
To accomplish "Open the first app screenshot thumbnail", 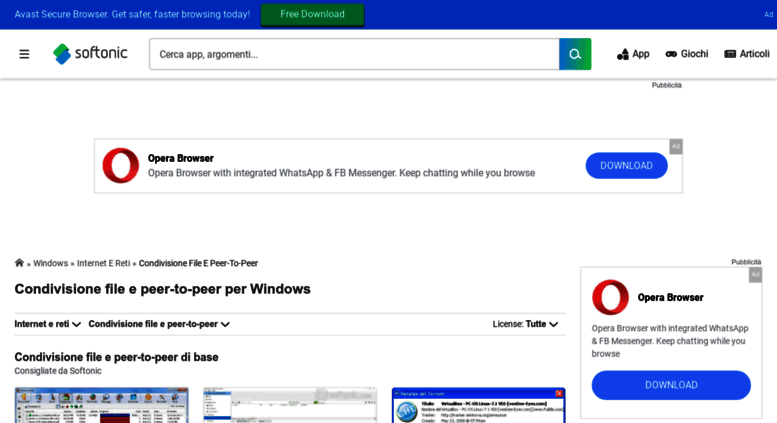I will pyautogui.click(x=102, y=405).
